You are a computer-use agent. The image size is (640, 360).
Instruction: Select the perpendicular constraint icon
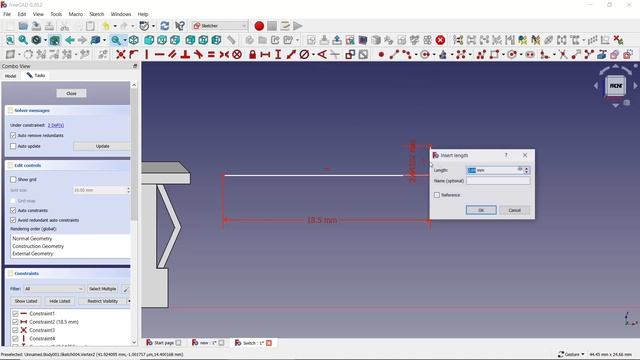click(185, 54)
